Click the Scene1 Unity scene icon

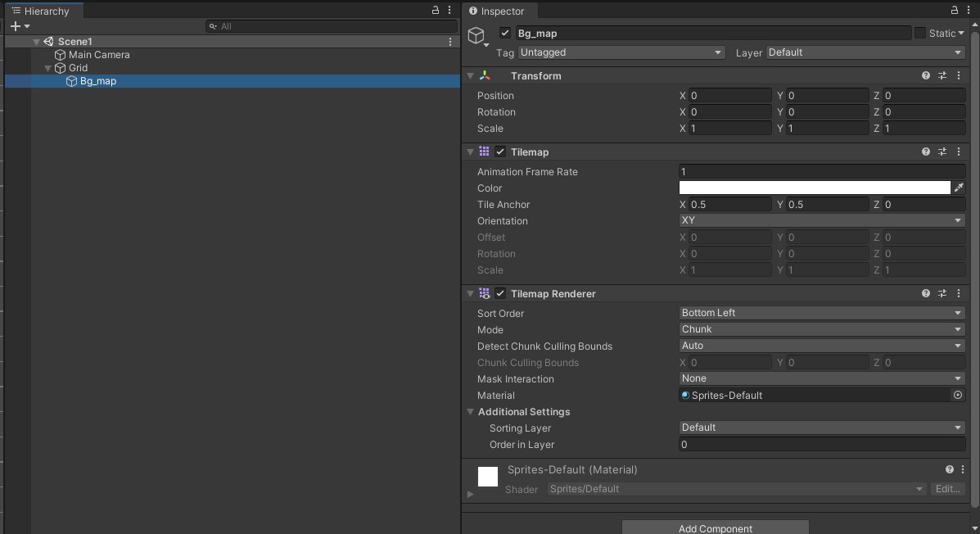click(48, 42)
